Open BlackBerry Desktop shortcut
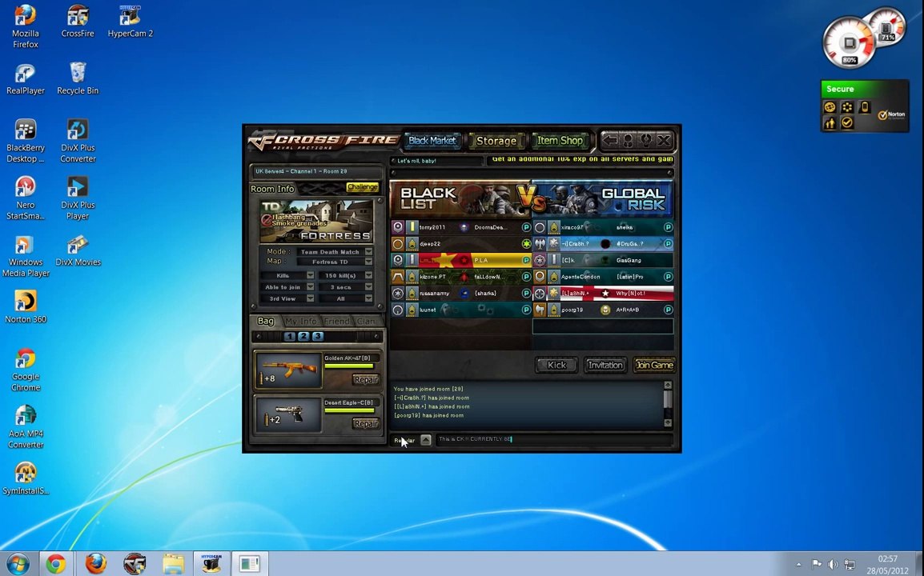 pyautogui.click(x=26, y=142)
